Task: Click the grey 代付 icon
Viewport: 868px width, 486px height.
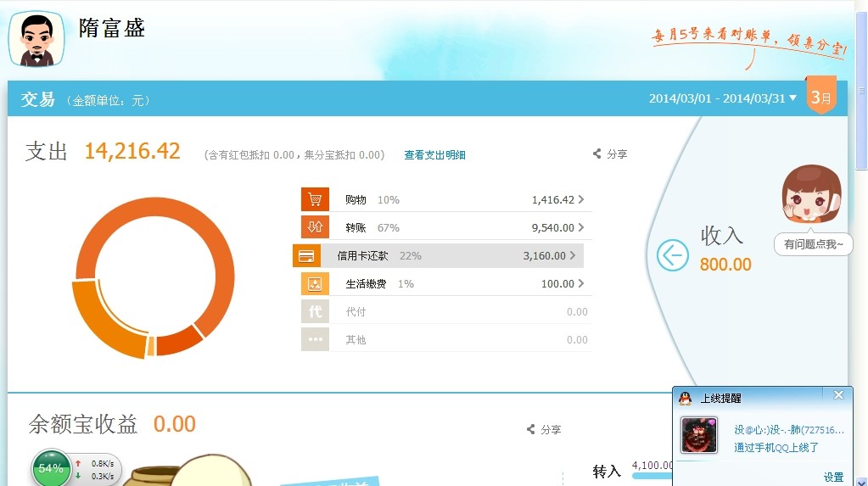Action: [x=315, y=311]
